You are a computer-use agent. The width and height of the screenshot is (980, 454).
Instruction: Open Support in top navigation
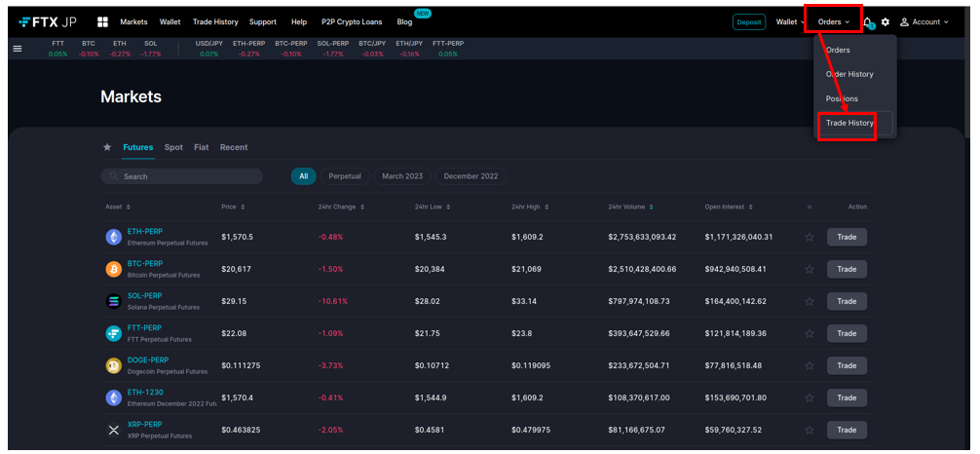[x=262, y=21]
